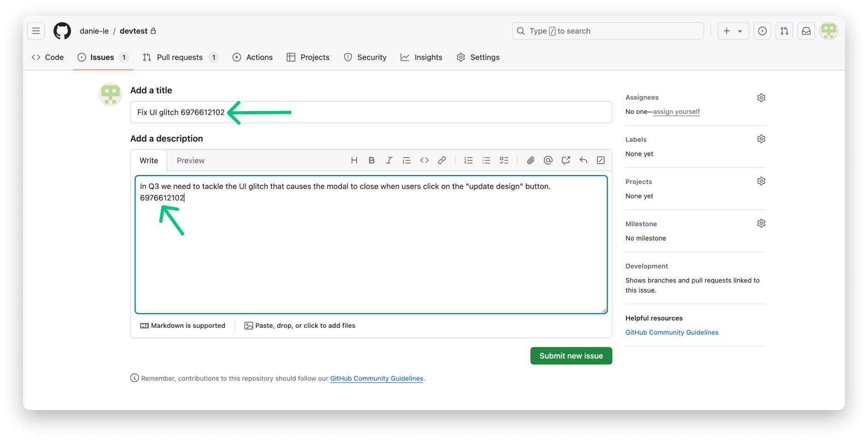Insert a hyperlink into the description

442,160
